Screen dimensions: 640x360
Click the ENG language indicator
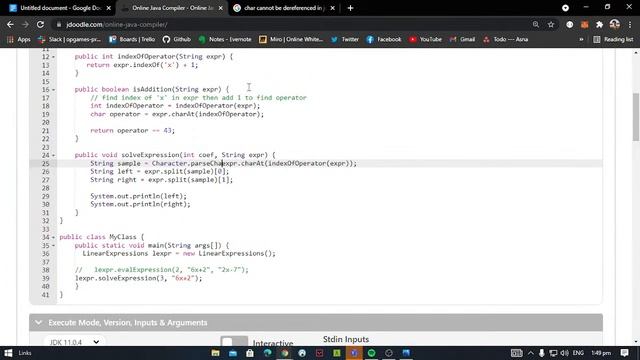point(578,353)
